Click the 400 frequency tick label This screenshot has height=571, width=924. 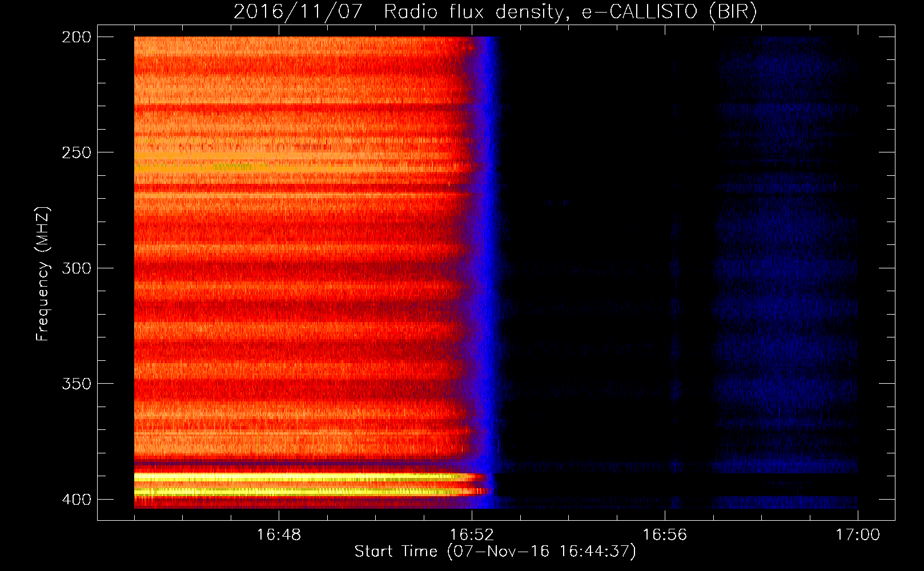[x=77, y=499]
